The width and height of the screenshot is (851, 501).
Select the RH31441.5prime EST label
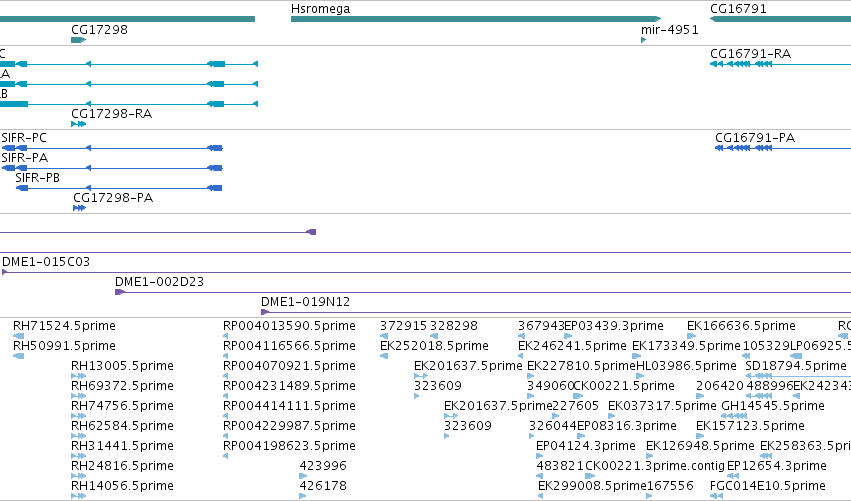[123, 446]
